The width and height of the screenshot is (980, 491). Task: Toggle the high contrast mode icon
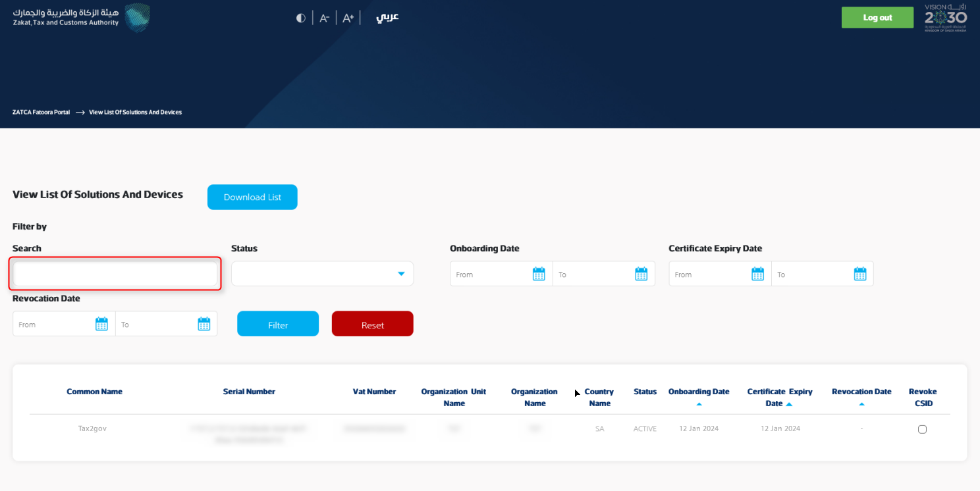pos(300,18)
